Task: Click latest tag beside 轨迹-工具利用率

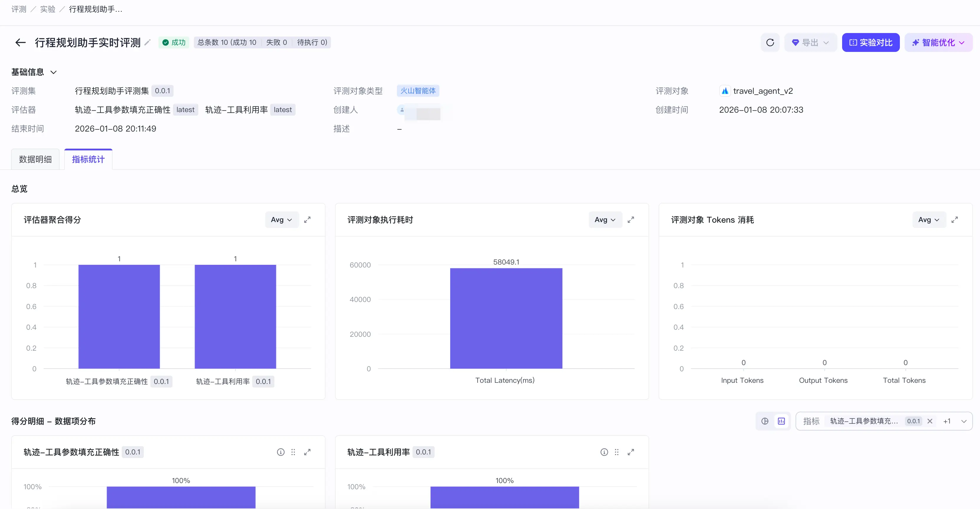Action: (283, 110)
